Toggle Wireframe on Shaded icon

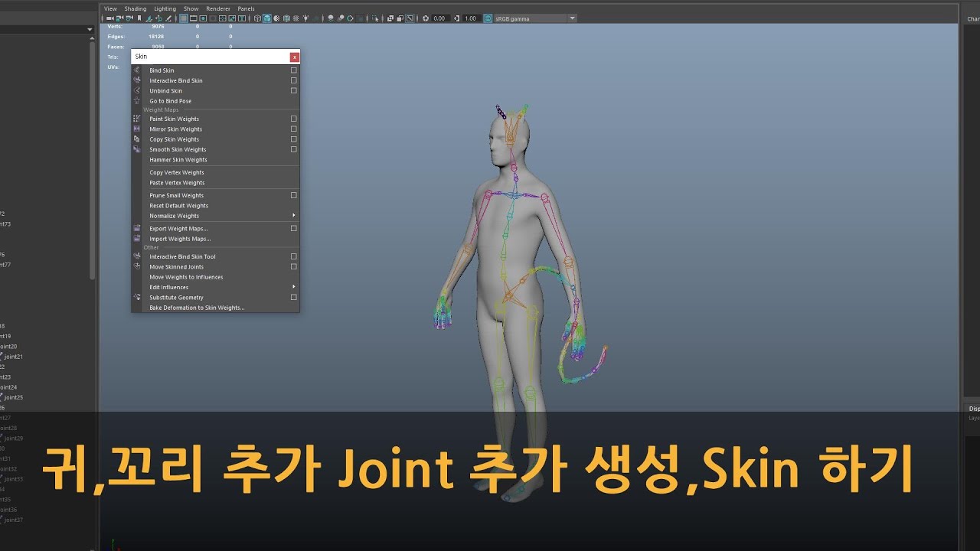tap(286, 18)
